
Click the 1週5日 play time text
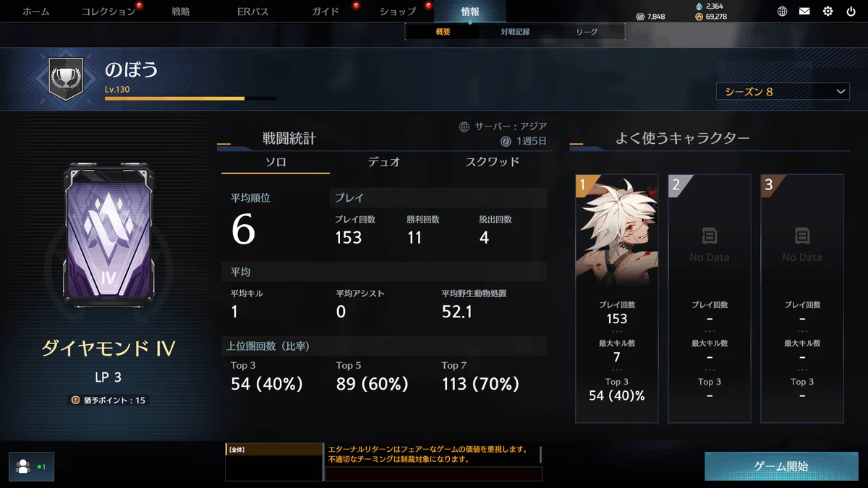[531, 141]
